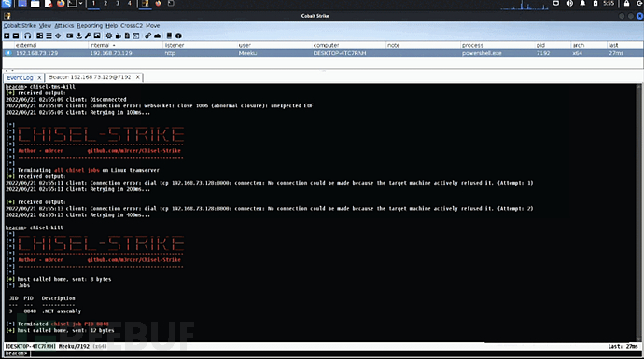Launch Firefox from the top panel launchers

(x=61, y=4)
